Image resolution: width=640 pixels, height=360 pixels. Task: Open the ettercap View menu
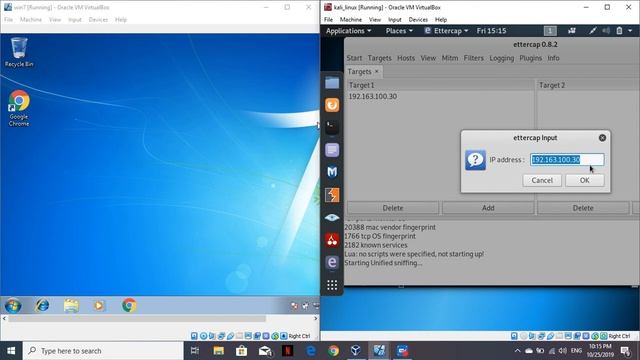[x=428, y=58]
